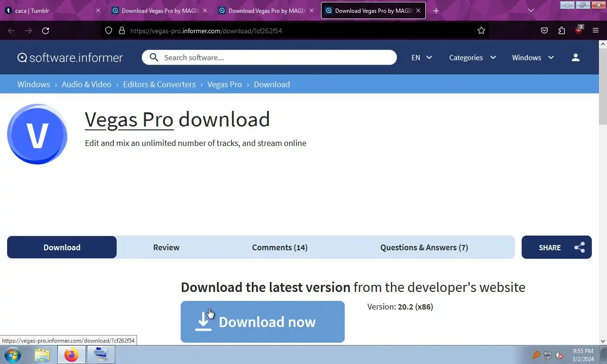
Task: Click the muted volume tray icon
Action: coord(560,355)
